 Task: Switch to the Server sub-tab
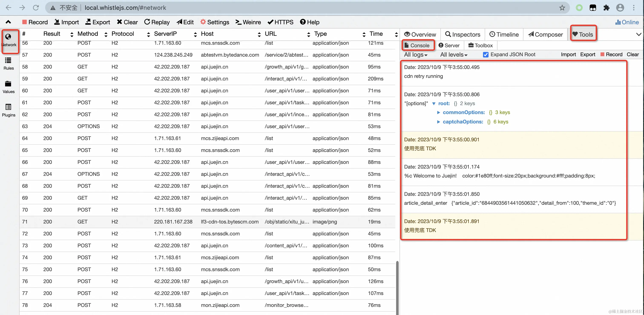point(449,45)
